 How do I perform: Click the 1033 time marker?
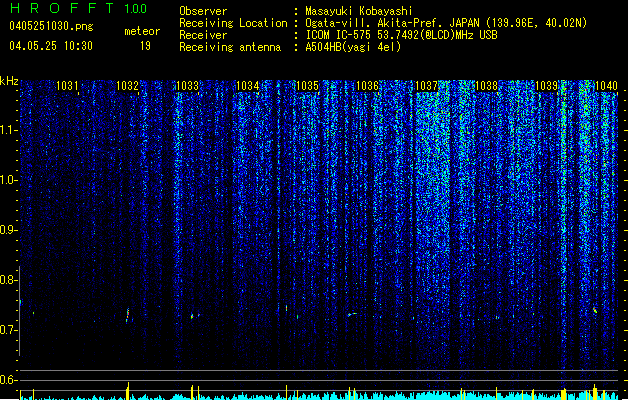pos(187,86)
